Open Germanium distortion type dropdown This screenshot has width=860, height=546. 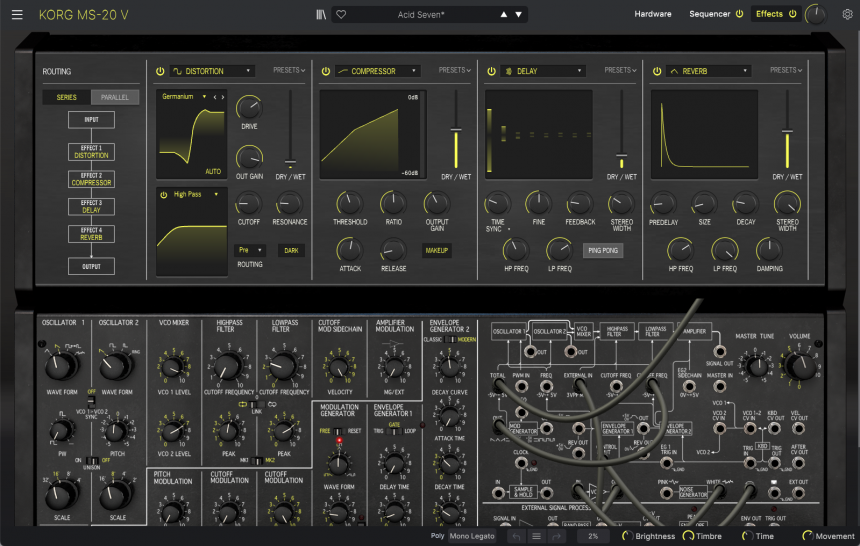pyautogui.click(x=184, y=97)
